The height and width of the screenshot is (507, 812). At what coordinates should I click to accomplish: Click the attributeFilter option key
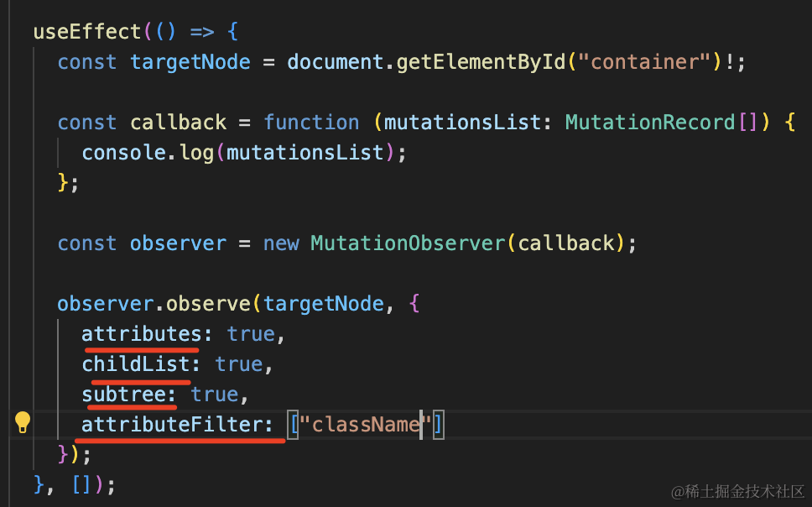pos(171,425)
